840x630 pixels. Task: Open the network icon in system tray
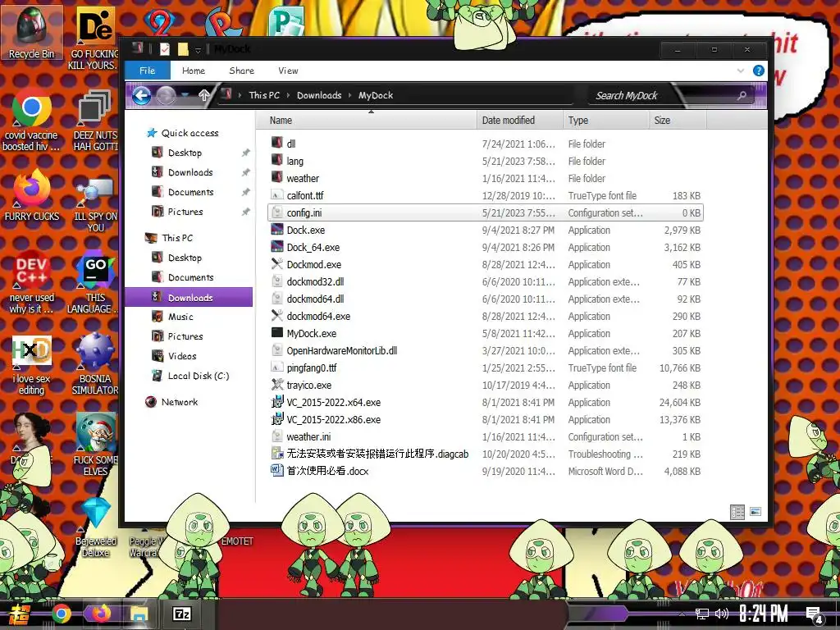pos(701,614)
